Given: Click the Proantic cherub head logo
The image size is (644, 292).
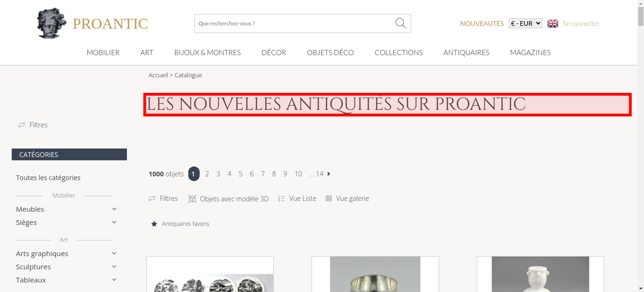Looking at the screenshot, I should point(51,23).
